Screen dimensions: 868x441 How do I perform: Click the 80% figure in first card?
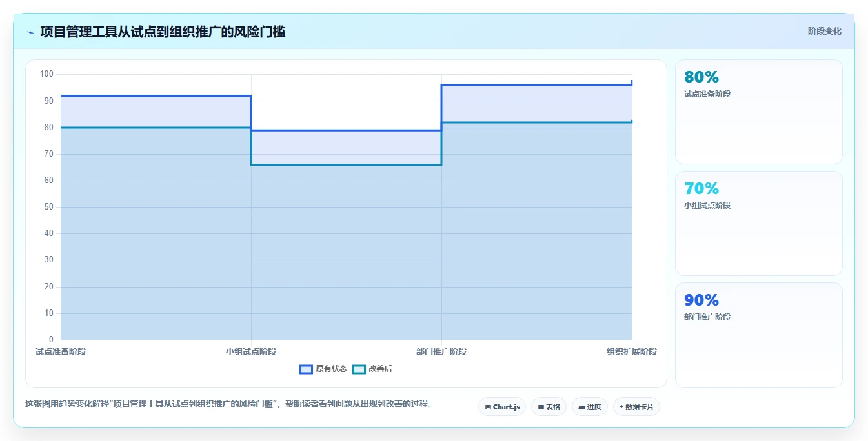pos(701,77)
